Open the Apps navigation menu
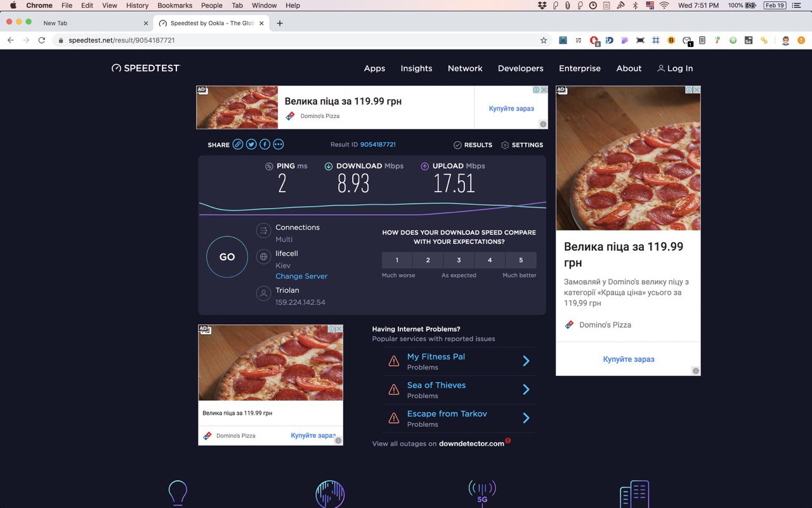 point(374,69)
